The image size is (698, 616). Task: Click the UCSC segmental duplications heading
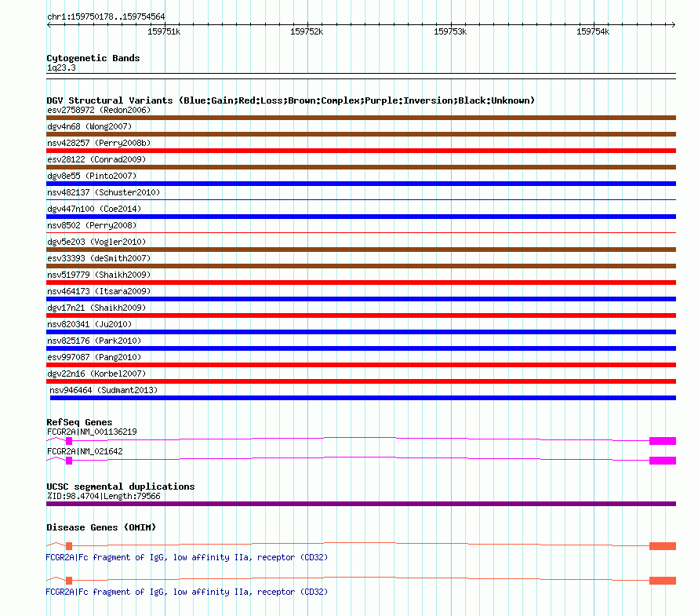[x=121, y=487]
